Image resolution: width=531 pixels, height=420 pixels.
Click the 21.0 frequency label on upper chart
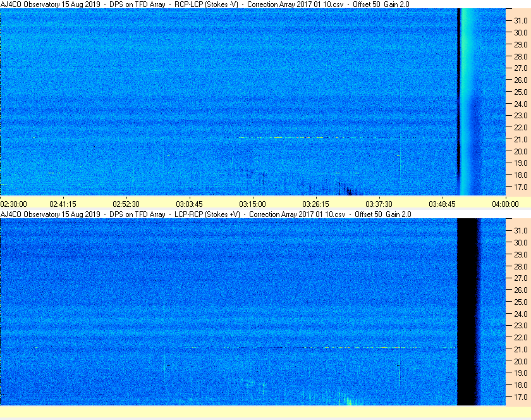[x=521, y=139]
